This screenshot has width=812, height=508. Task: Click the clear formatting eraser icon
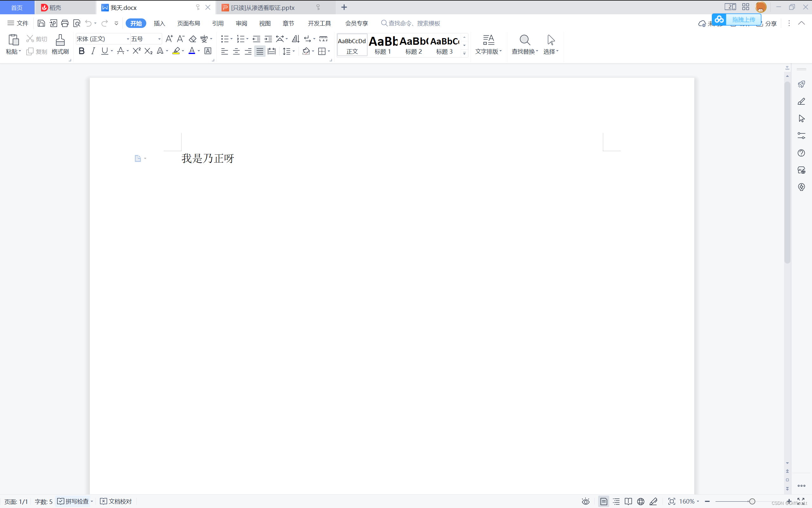(x=192, y=39)
